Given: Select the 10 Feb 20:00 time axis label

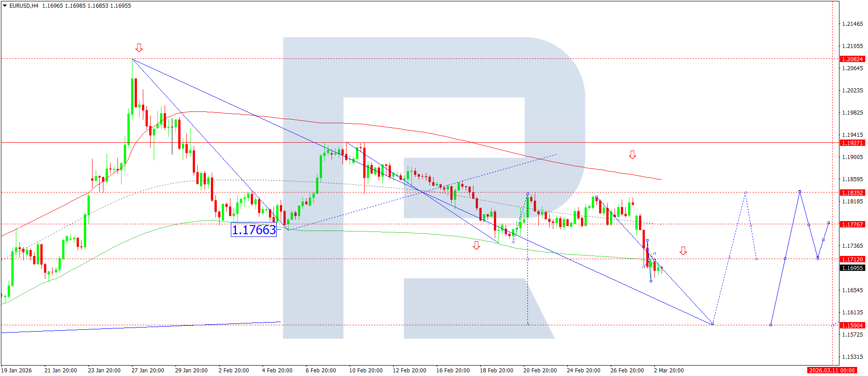Looking at the screenshot, I should [x=366, y=371].
